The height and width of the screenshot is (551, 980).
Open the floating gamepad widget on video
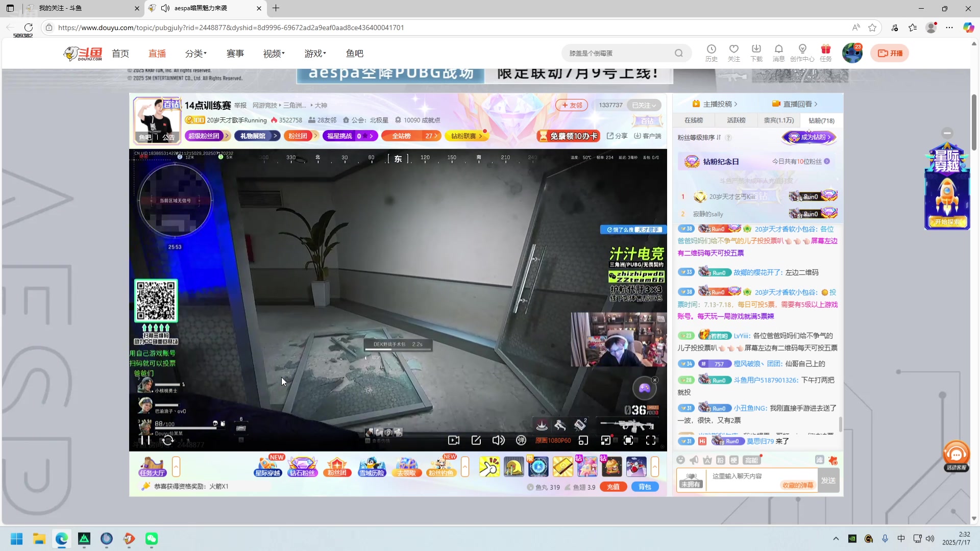[x=644, y=389]
